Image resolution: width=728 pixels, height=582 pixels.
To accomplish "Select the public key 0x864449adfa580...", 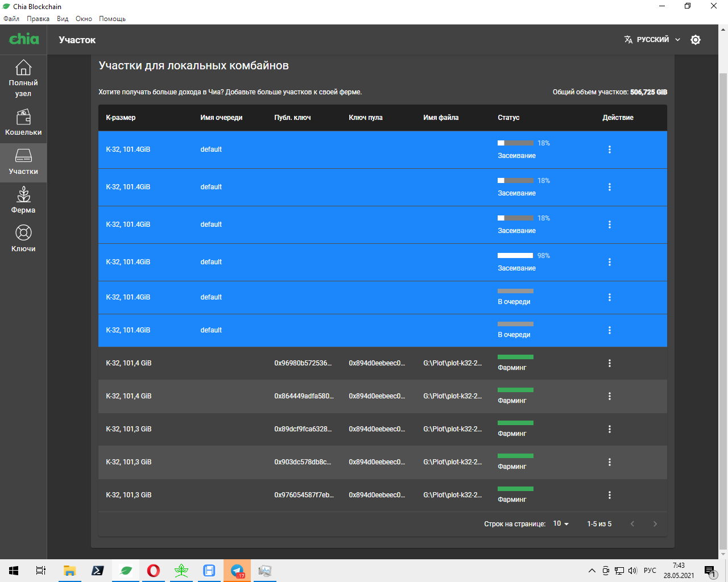I will coord(304,396).
